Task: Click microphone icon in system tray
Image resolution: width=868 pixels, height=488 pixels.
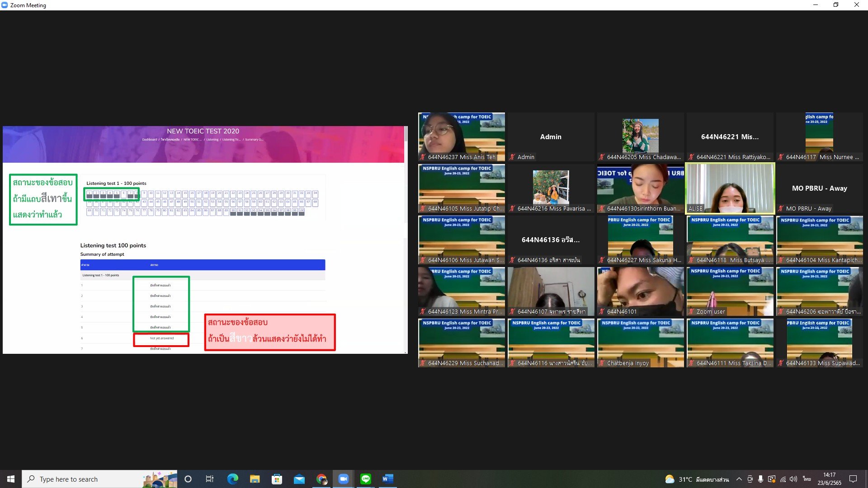Action: [761, 479]
